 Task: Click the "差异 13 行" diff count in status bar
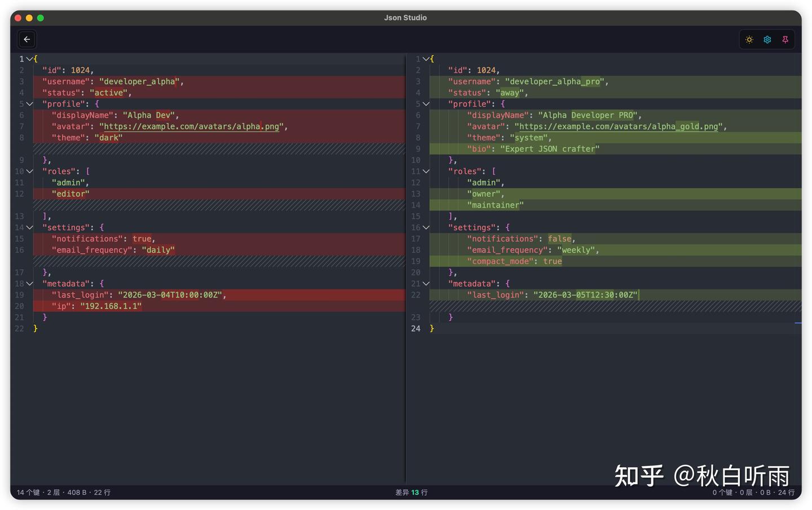412,493
